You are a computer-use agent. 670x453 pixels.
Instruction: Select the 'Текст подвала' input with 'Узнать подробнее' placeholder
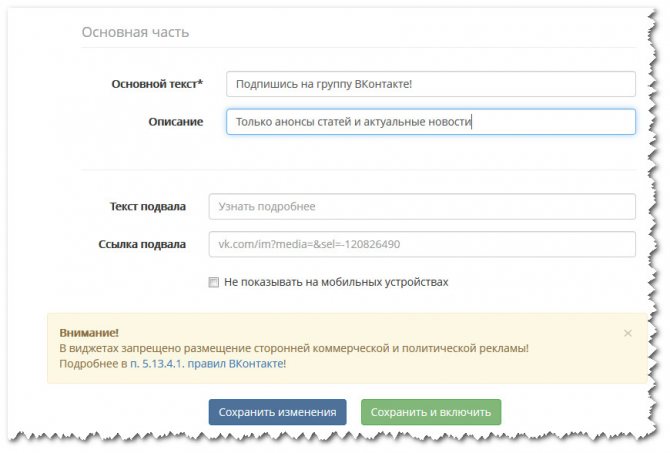coord(421,207)
